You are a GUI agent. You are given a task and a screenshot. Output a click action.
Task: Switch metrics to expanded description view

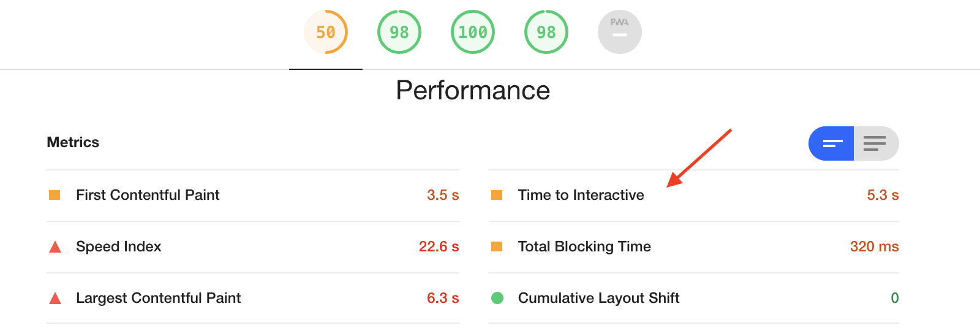(876, 143)
